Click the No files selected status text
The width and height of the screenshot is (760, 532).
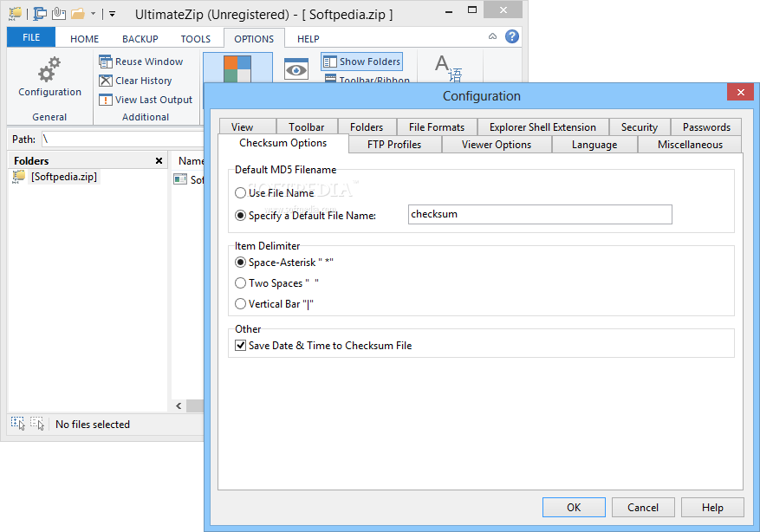tap(93, 425)
